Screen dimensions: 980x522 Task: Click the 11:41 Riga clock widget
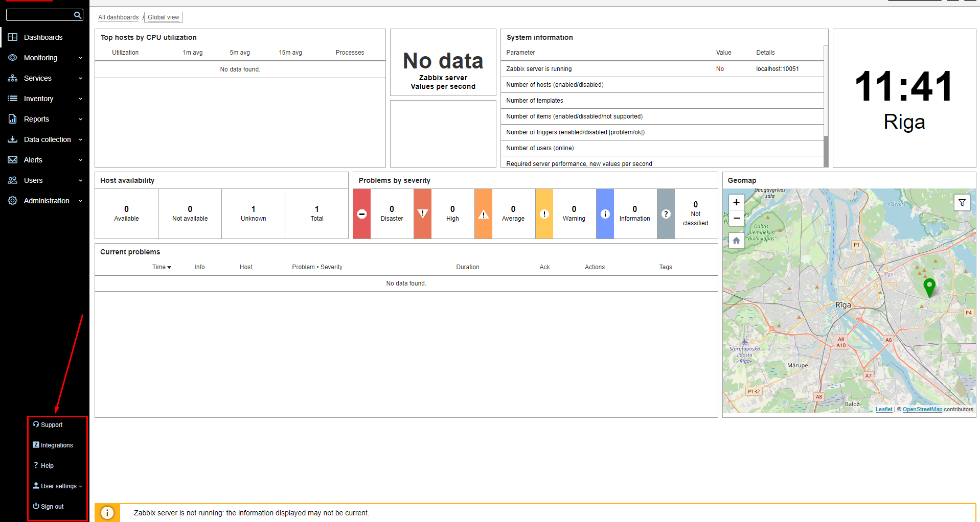click(904, 98)
